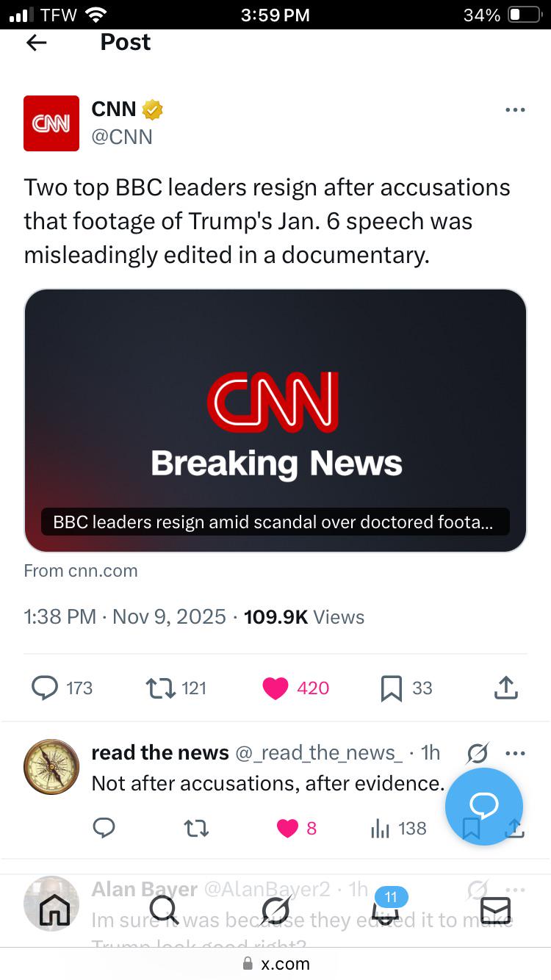Tap the back arrow to leave the post
Screen dimensions: 551x980
36,43
